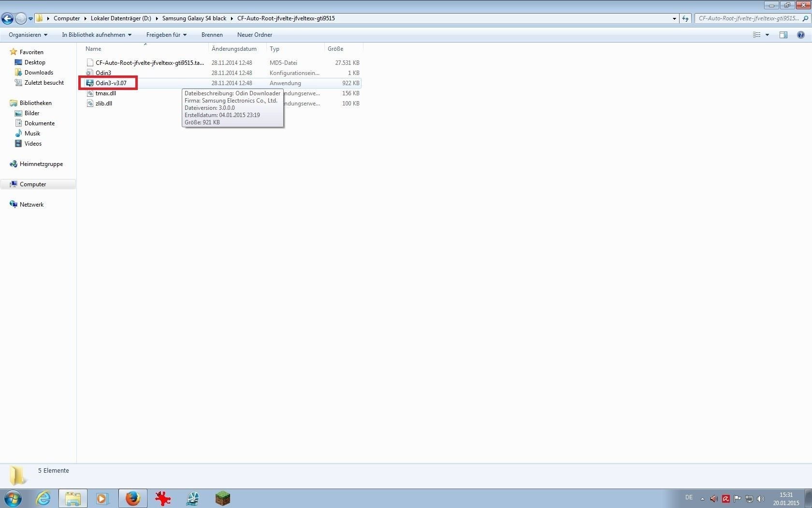Click the 27.531 KB size cell
Viewport: 812px width, 508px height.
347,63
